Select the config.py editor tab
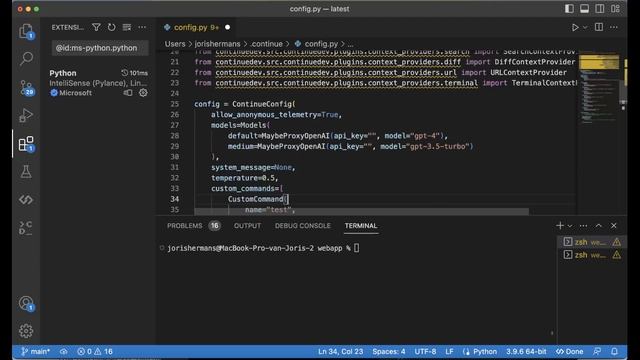This screenshot has height=360, width=640. click(x=196, y=27)
